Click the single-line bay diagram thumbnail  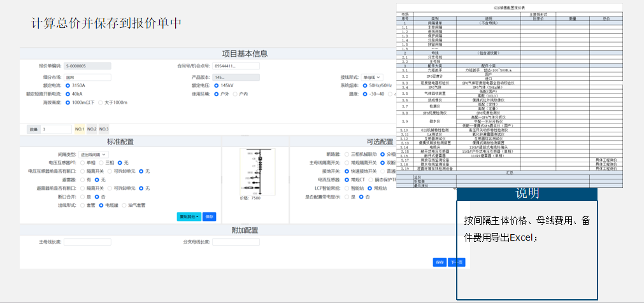(x=257, y=172)
